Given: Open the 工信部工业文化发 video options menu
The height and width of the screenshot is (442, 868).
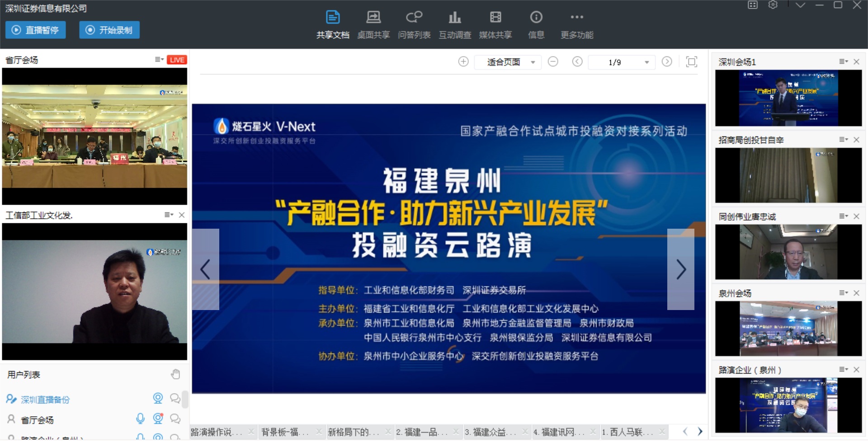Looking at the screenshot, I should click(x=169, y=215).
